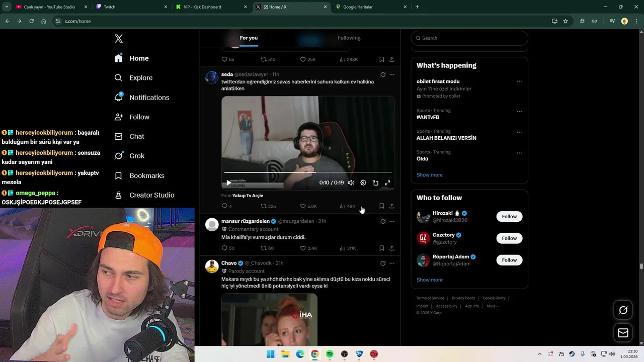The height and width of the screenshot is (362, 644).
Task: Show more trending topics
Action: (430, 175)
